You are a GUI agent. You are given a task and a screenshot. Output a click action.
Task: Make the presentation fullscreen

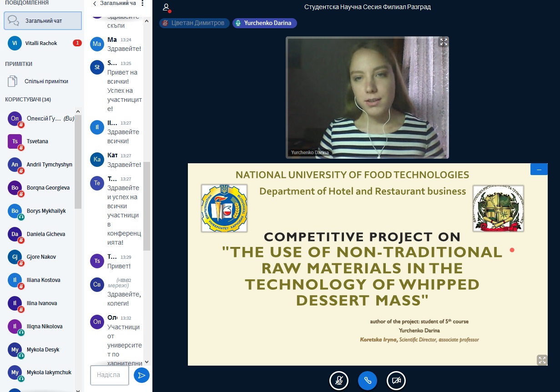pyautogui.click(x=542, y=360)
